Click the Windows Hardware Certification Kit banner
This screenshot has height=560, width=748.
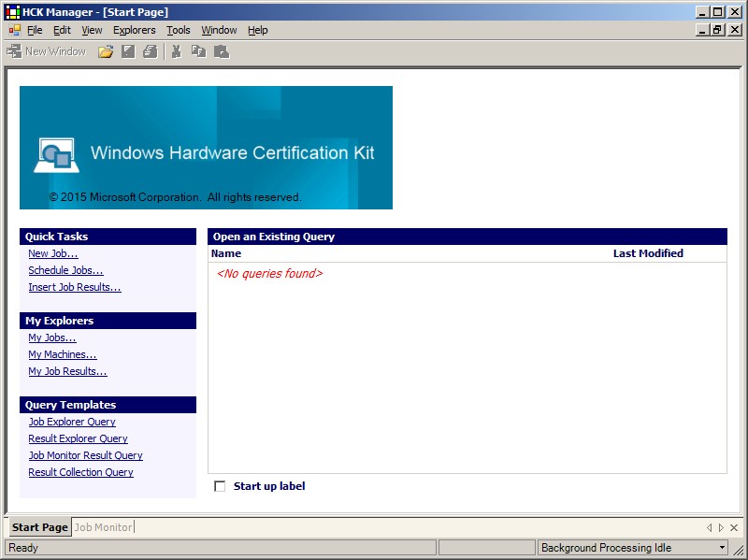click(x=206, y=148)
